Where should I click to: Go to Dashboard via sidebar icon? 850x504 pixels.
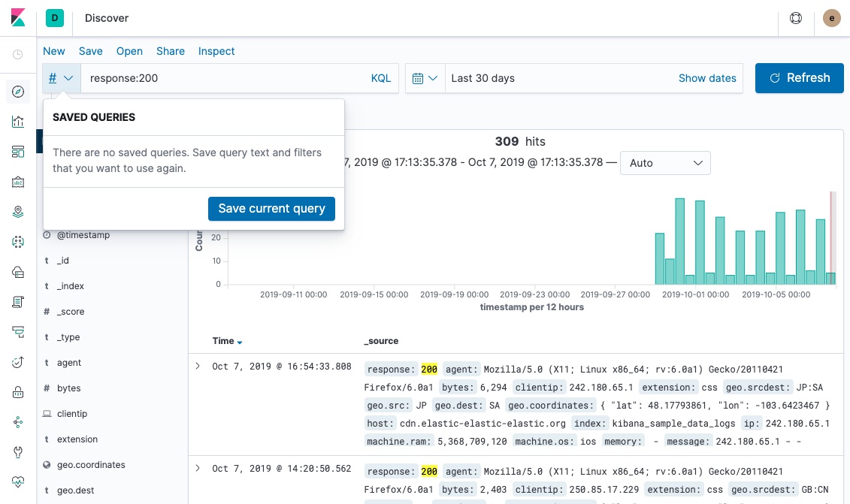pos(18,152)
